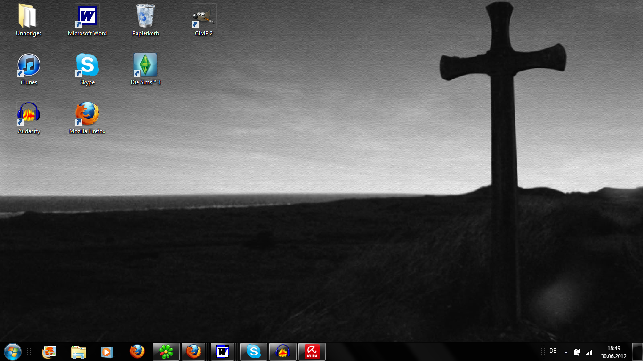Select the Mozilla Firefox desktop shortcut
This screenshot has width=644, height=363.
point(87,118)
